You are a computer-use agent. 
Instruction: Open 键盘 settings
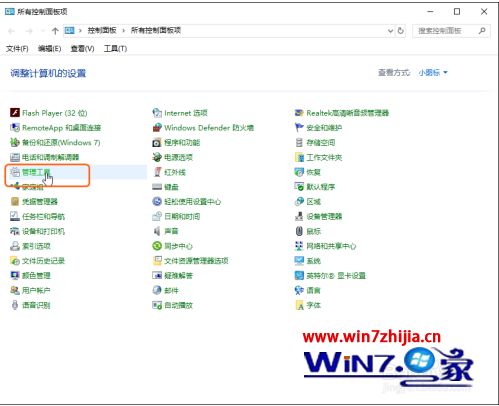click(x=166, y=187)
